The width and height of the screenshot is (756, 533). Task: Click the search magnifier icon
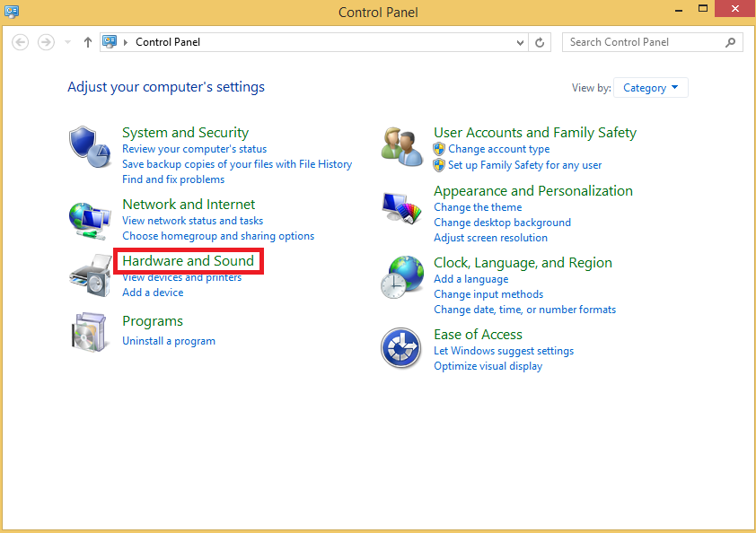point(731,42)
